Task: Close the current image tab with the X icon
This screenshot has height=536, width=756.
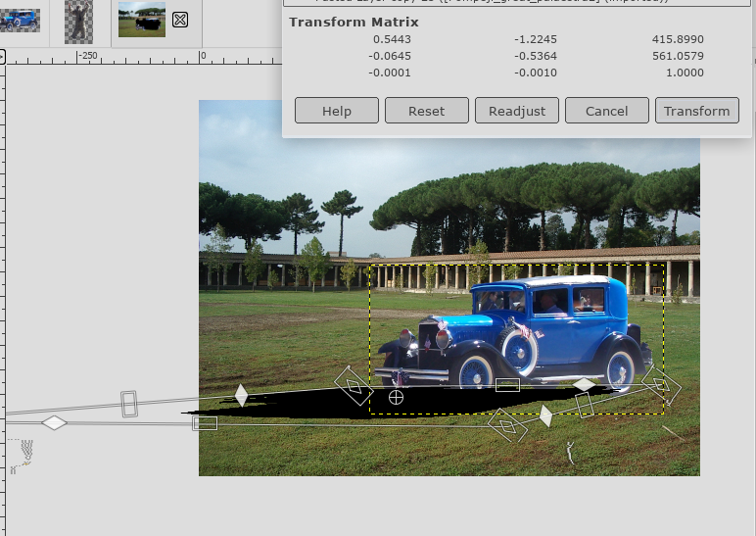Action: [180, 20]
